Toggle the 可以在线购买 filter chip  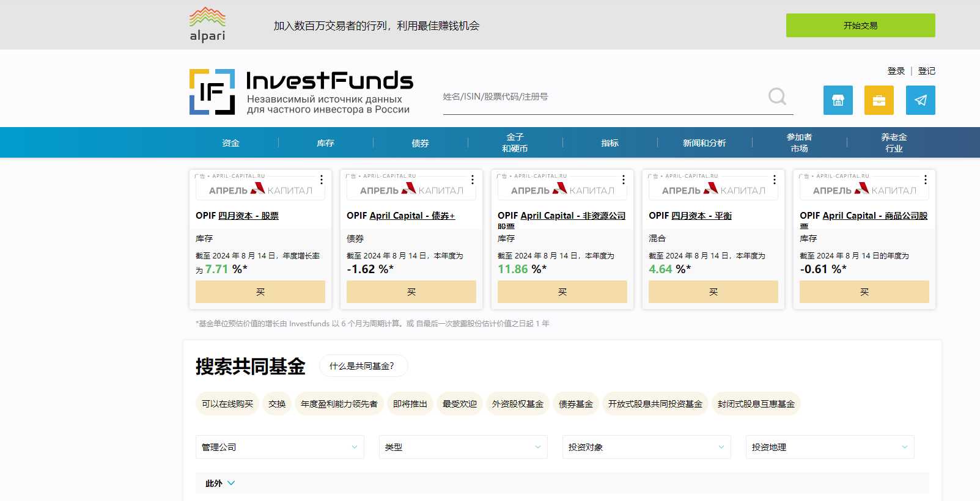point(227,404)
